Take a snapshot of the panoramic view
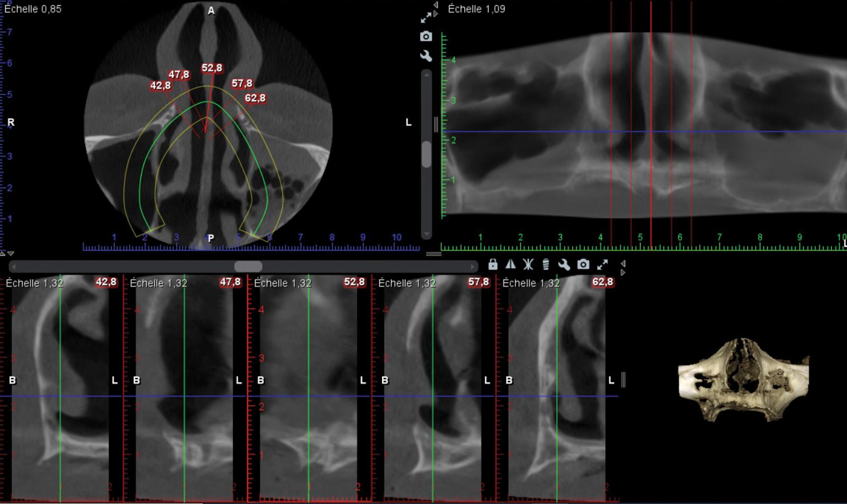 pos(427,36)
